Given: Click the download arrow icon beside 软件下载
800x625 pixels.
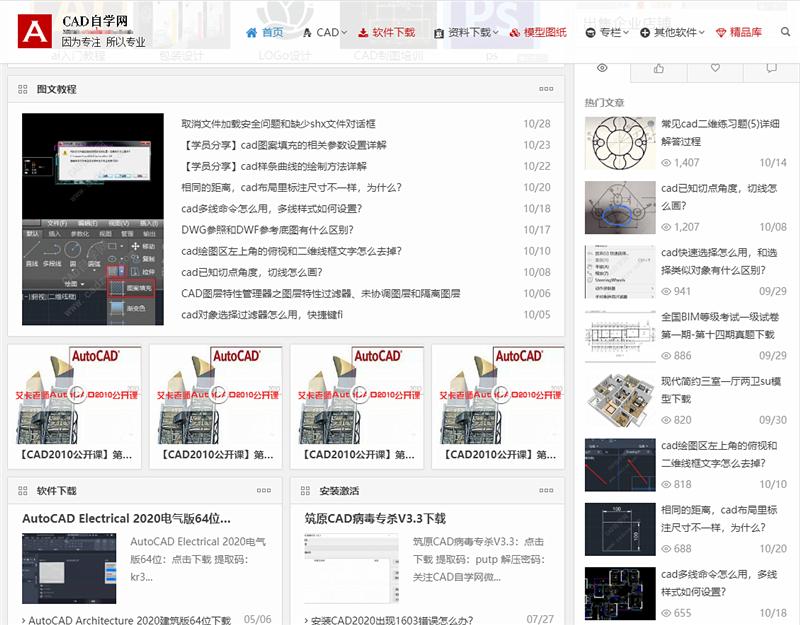Looking at the screenshot, I should (x=363, y=31).
